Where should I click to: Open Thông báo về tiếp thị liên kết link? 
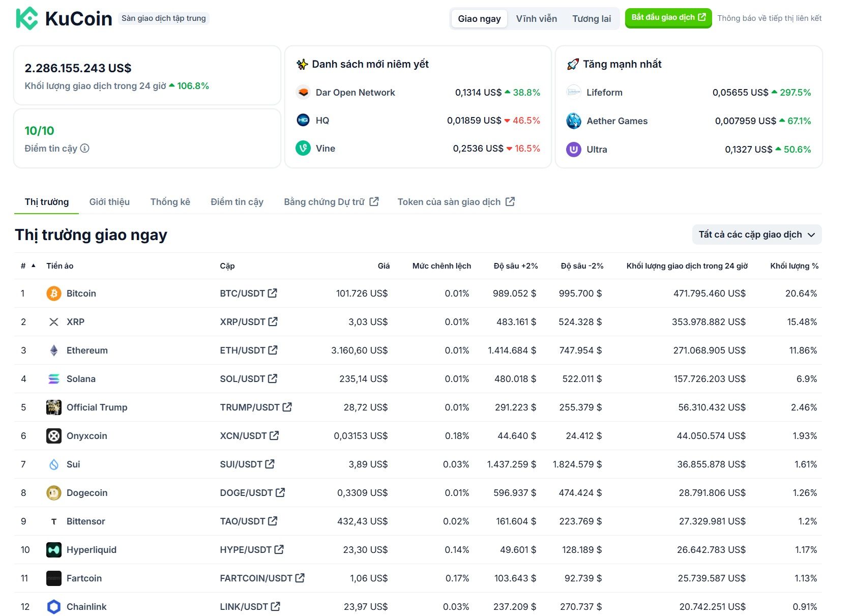tap(770, 18)
